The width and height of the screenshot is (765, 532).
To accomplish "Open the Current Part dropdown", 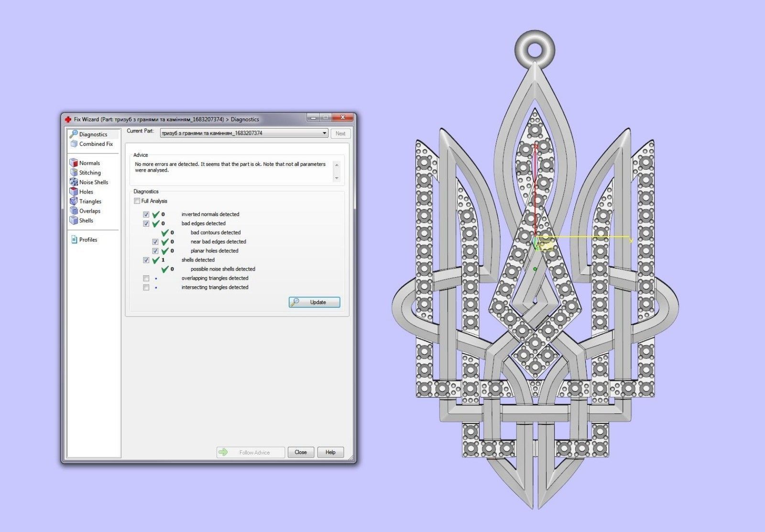I will [x=244, y=133].
